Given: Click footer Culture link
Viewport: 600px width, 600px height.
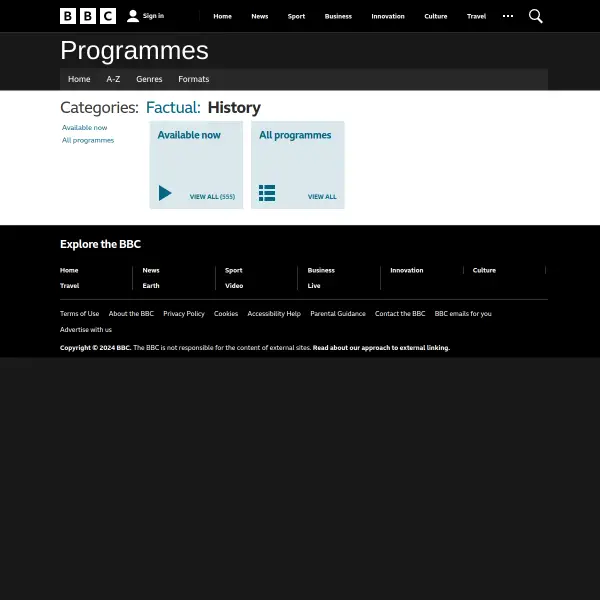Looking at the screenshot, I should coord(484,270).
